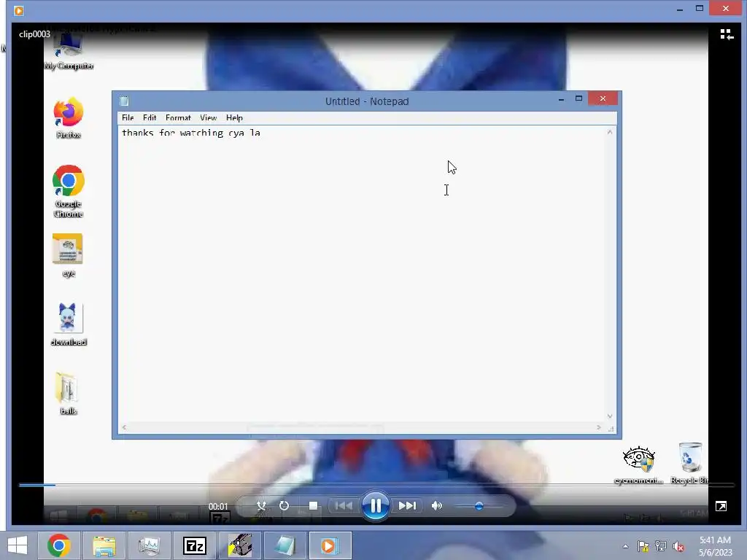Open Notepad View menu in video
The image size is (747, 560).
pyautogui.click(x=208, y=117)
